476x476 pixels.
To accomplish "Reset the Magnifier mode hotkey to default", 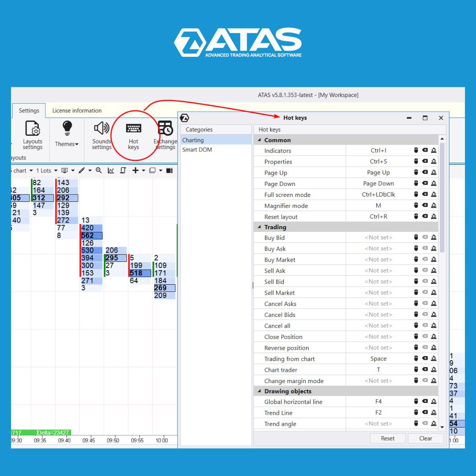I will (x=434, y=205).
